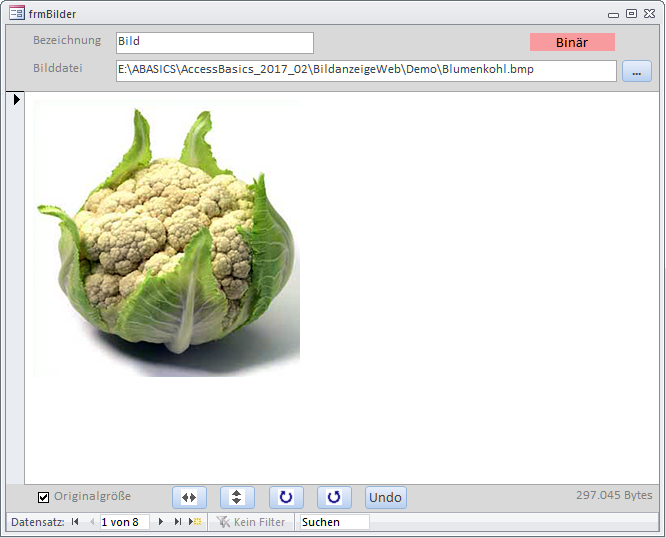666x538 pixels.
Task: Click the cauliflower image
Action: 167,238
